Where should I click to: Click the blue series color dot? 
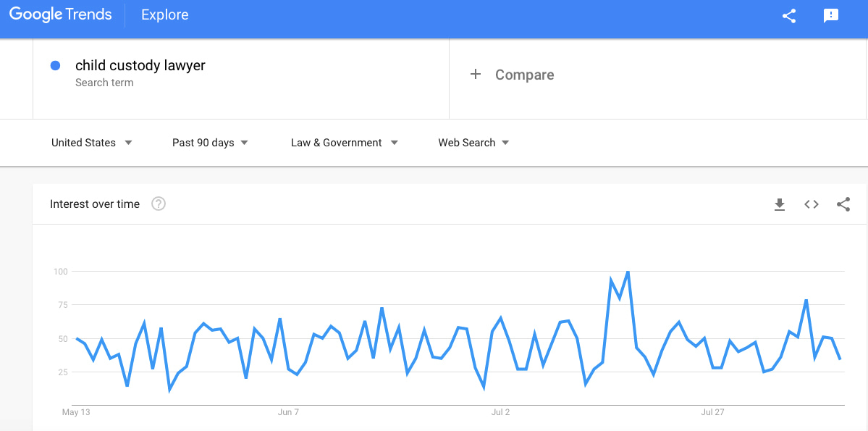(55, 65)
